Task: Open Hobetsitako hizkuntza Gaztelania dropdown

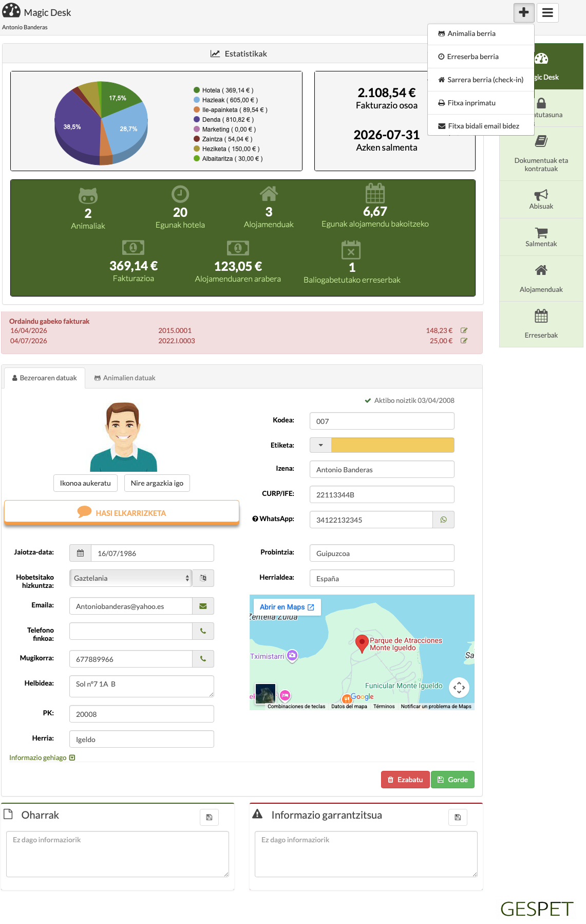Action: [130, 578]
